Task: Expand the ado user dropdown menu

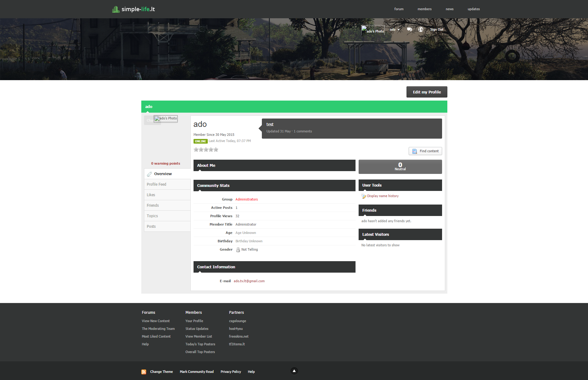Action: (x=395, y=30)
